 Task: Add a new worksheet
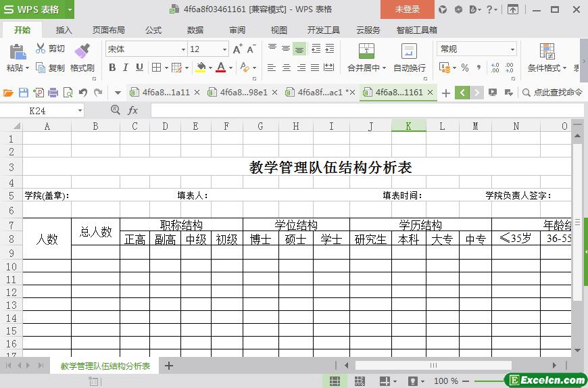pyautogui.click(x=169, y=366)
